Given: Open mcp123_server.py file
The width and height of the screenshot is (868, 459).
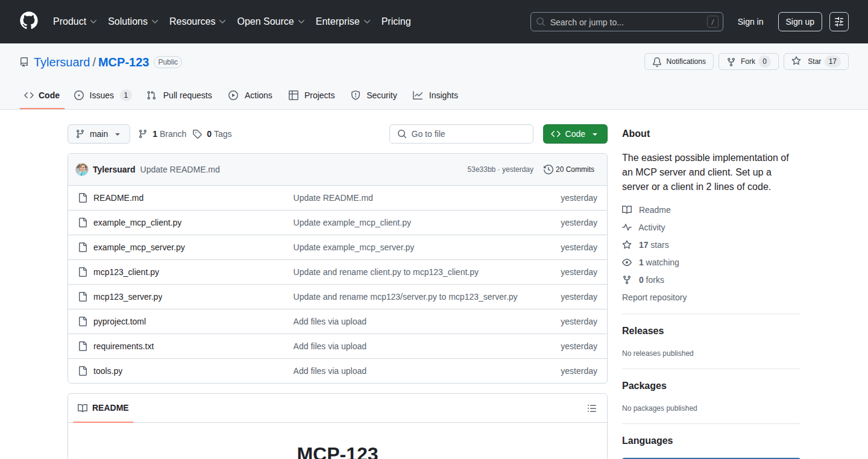Looking at the screenshot, I should pos(128,297).
